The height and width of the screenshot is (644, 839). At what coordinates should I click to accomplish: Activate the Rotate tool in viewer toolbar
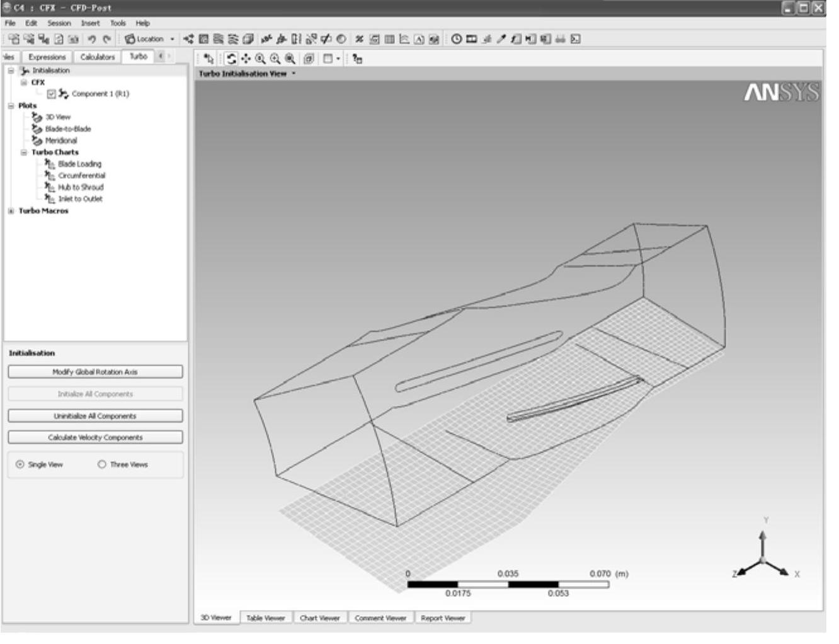tap(231, 59)
